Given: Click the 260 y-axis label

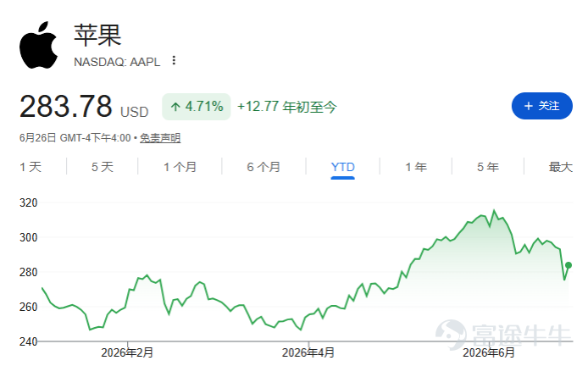Looking at the screenshot, I should 29,308.
